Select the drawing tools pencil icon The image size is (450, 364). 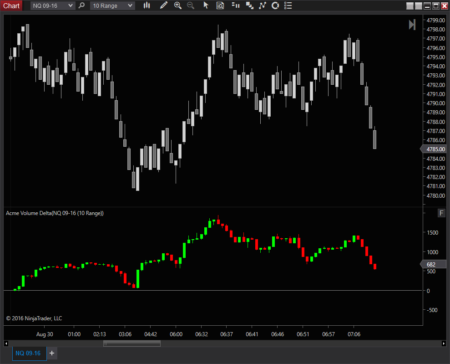[163, 5]
